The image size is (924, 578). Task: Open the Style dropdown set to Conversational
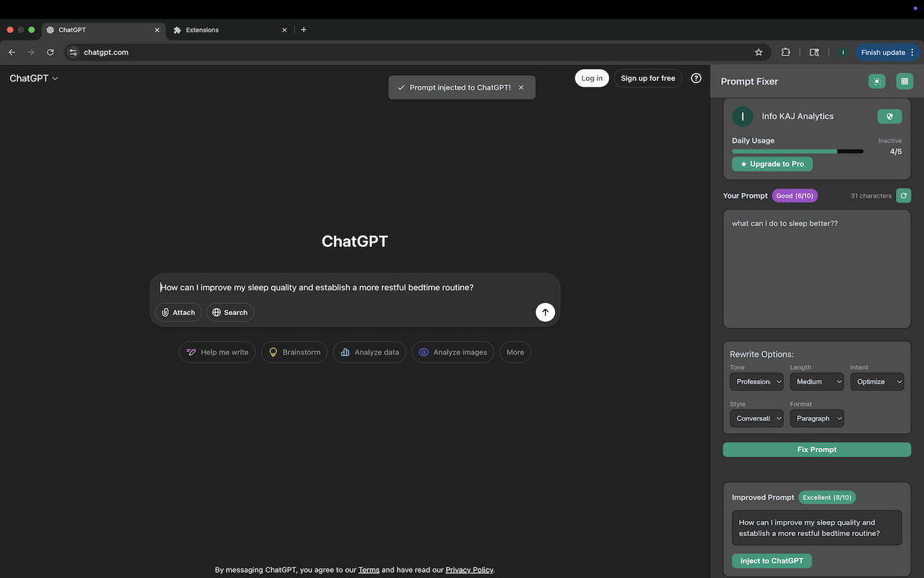[756, 418]
